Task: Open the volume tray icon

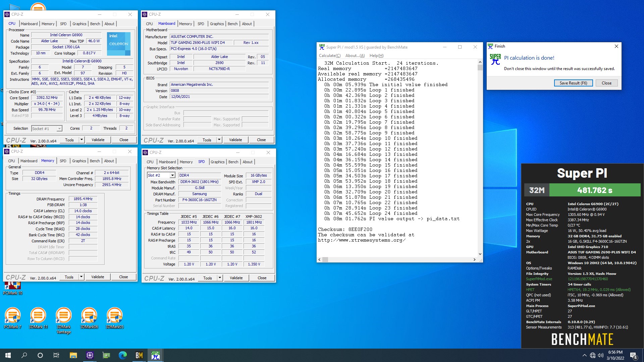Action: [x=600, y=355]
